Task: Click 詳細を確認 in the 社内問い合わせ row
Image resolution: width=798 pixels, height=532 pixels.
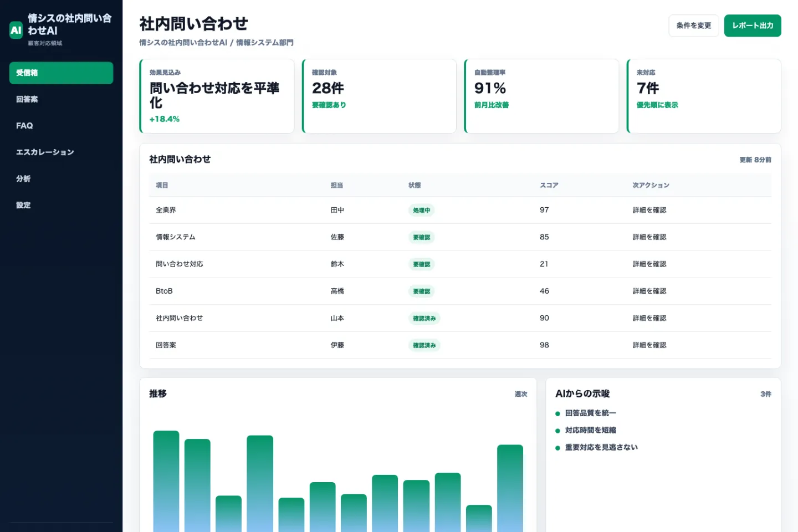Action: pyautogui.click(x=649, y=318)
